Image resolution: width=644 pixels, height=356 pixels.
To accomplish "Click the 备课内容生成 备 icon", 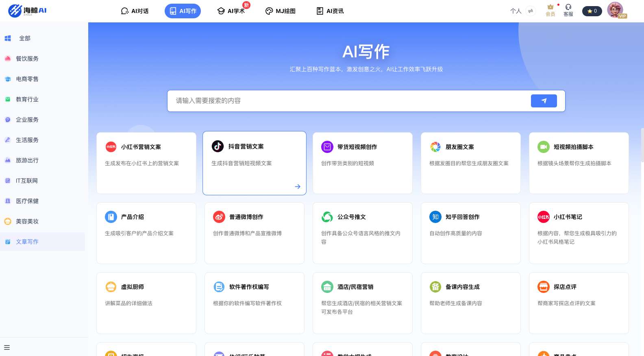I will (x=435, y=287).
